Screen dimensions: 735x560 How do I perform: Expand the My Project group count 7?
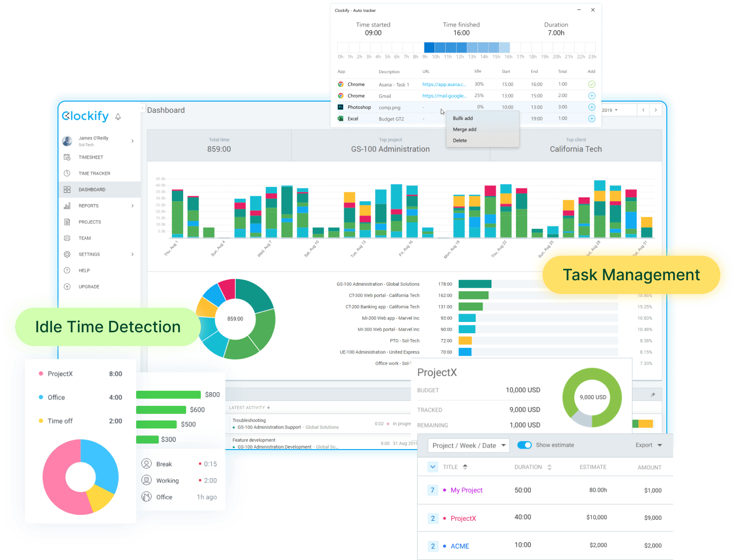pos(433,490)
